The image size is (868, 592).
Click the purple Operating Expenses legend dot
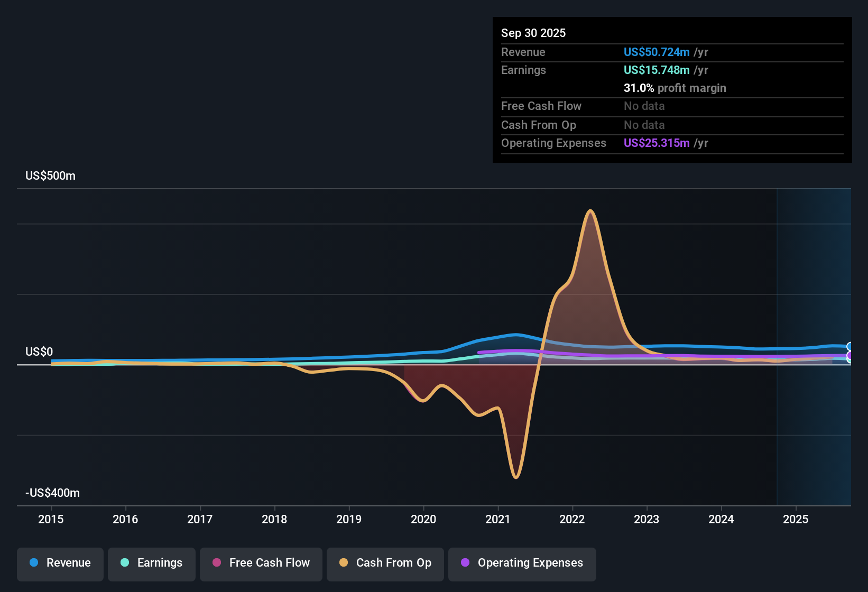pyautogui.click(x=465, y=563)
